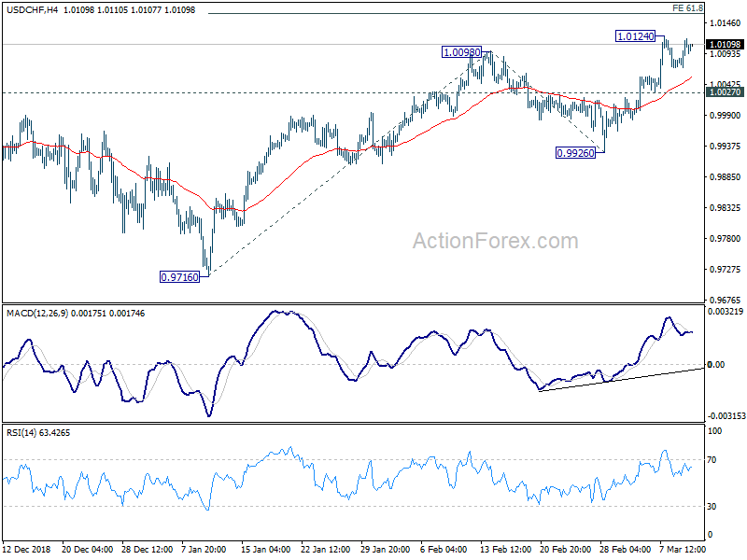The width and height of the screenshot is (747, 560).
Task: Click the RSI 30 level label
Action: [x=712, y=507]
